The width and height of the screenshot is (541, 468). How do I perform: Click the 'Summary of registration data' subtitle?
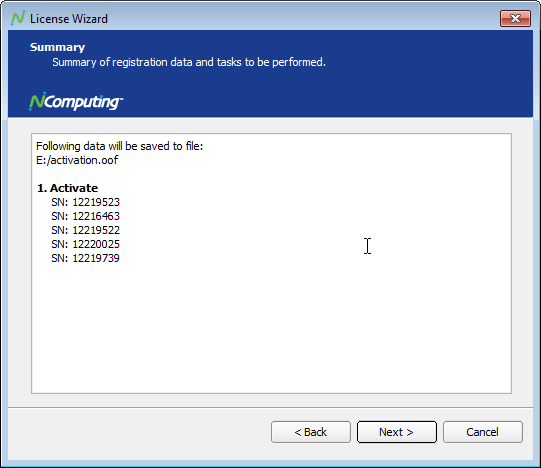pos(189,62)
